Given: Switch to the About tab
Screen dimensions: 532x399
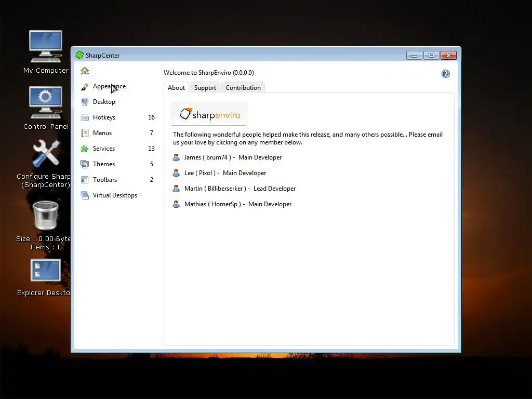Looking at the screenshot, I should [x=177, y=87].
